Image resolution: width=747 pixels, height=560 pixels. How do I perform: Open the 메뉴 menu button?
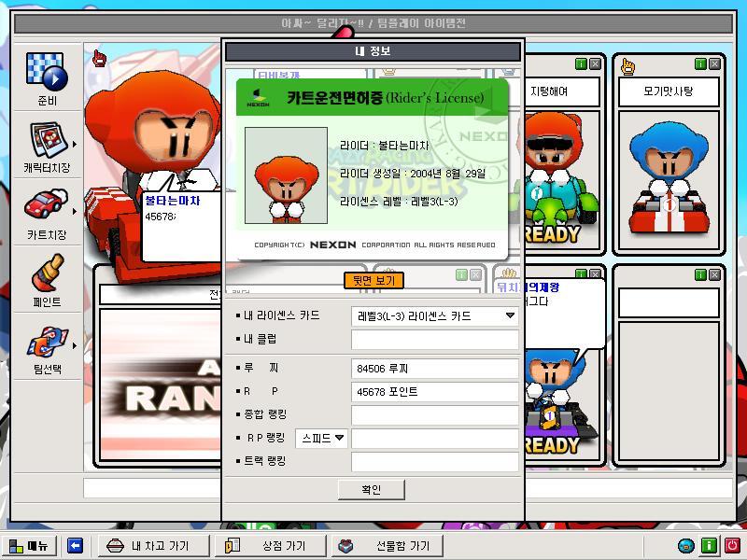[29, 545]
